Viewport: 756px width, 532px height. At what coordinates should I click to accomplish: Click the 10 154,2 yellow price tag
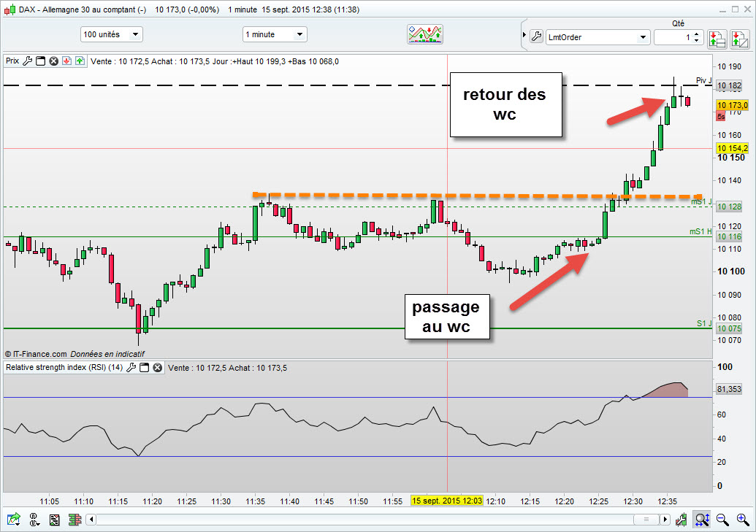[x=732, y=148]
